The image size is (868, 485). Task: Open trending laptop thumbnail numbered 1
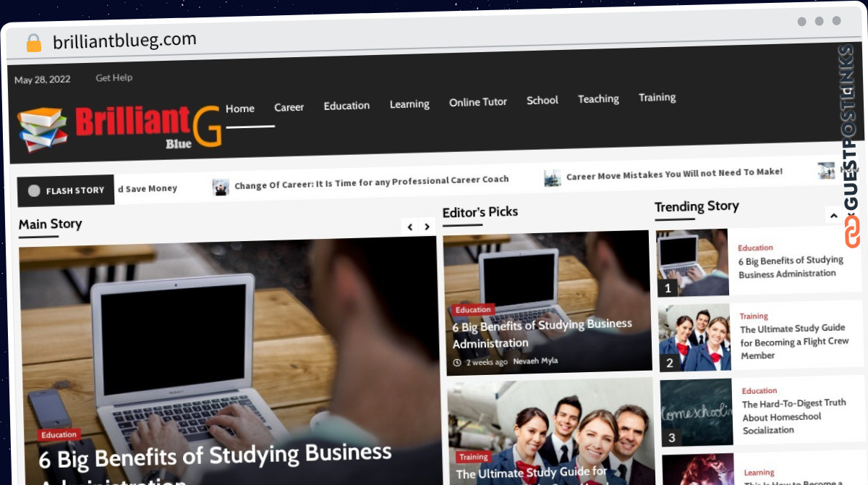[693, 263]
